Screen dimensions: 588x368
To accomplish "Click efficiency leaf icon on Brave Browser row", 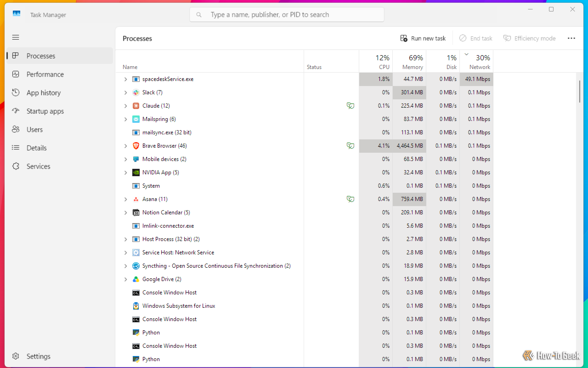I will [350, 146].
